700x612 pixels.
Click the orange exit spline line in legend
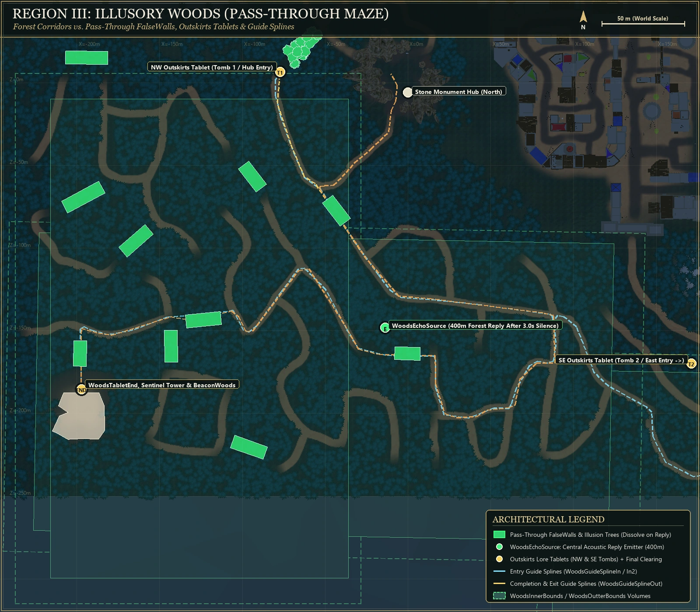coord(499,584)
